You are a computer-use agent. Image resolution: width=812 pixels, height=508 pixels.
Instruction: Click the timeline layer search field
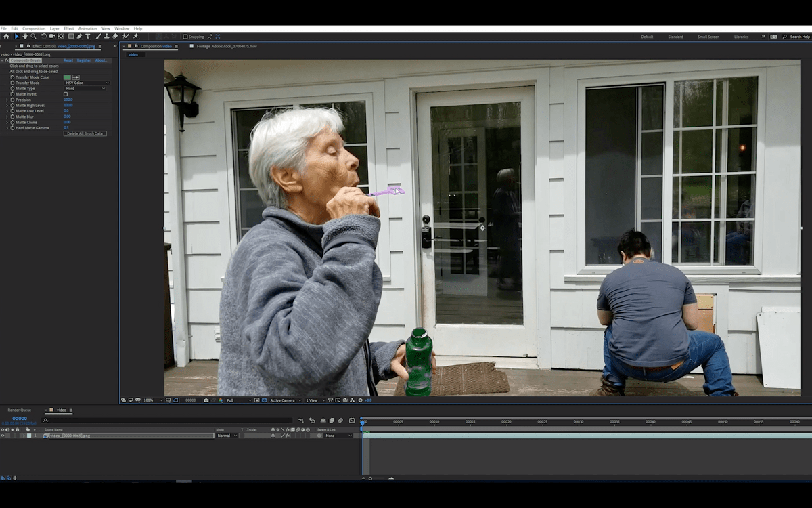pyautogui.click(x=166, y=421)
